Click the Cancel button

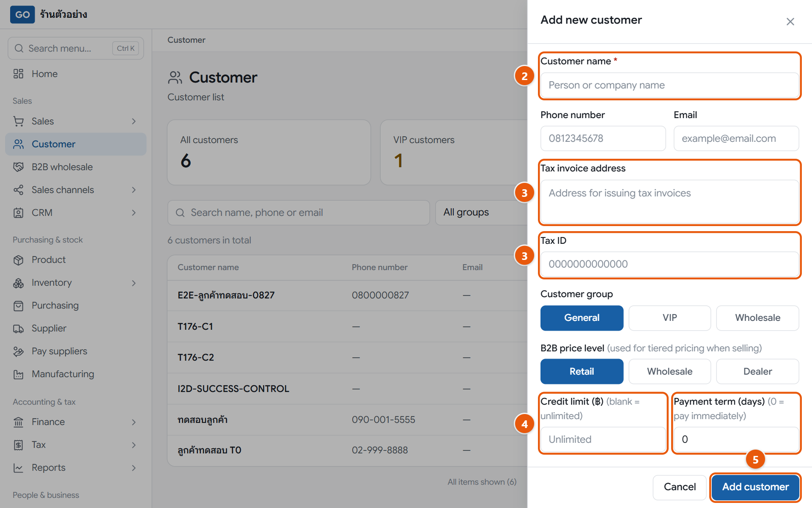pos(680,487)
